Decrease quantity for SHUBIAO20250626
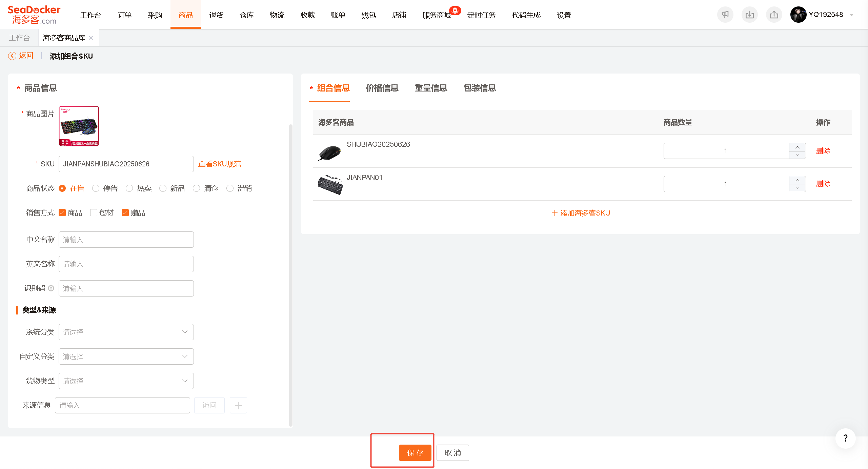 click(798, 155)
